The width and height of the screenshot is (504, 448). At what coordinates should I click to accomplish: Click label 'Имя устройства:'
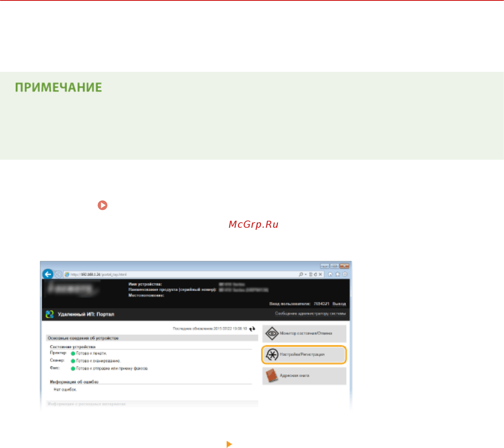pos(145,284)
